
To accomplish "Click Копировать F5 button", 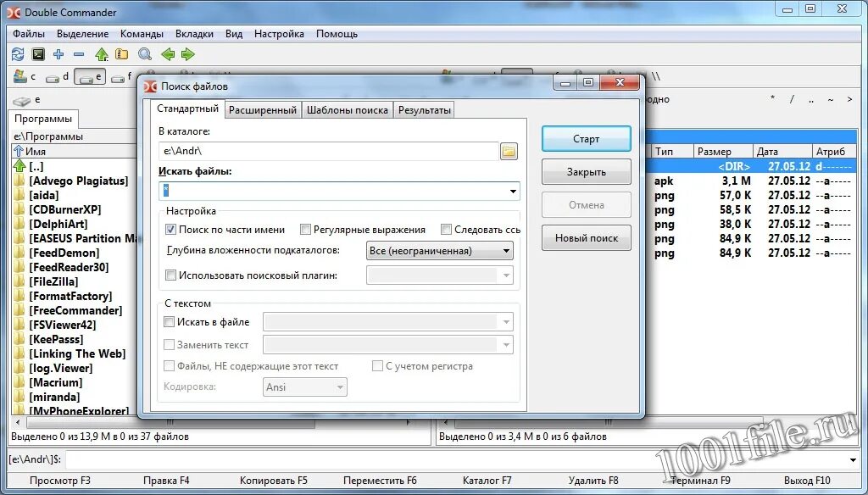I will 274,481.
